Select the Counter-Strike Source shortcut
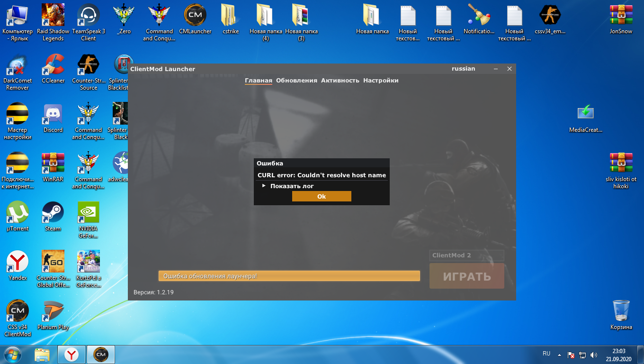Image resolution: width=644 pixels, height=364 pixels. click(89, 72)
